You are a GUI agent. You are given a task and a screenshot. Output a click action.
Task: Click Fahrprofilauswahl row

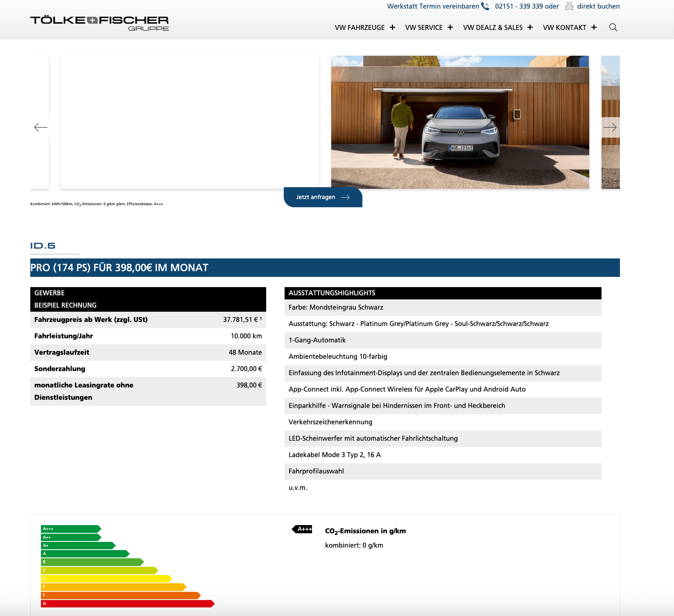pyautogui.click(x=443, y=471)
